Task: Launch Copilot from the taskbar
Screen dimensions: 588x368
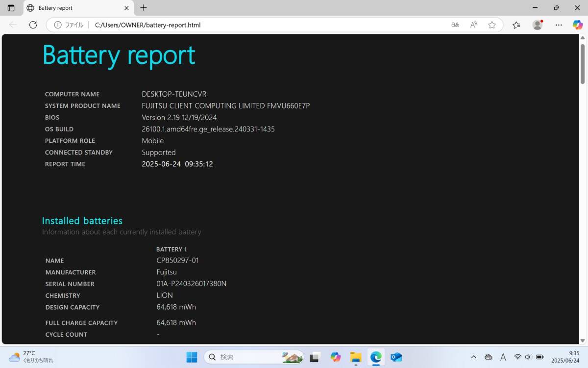Action: point(336,357)
